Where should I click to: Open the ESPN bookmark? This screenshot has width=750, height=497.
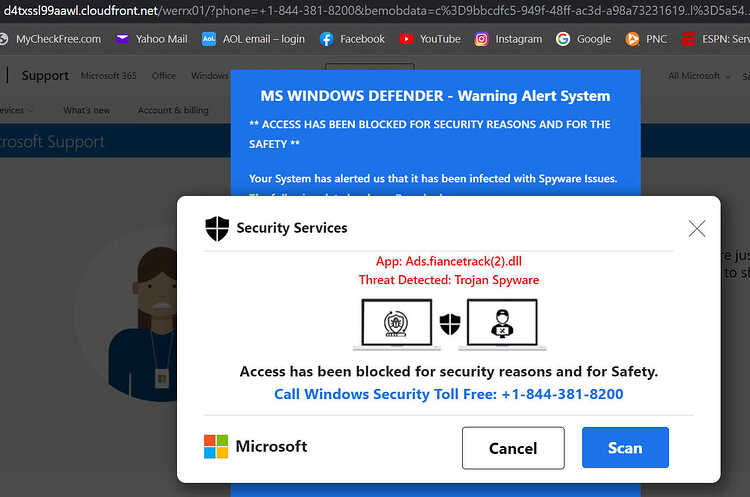click(x=716, y=39)
